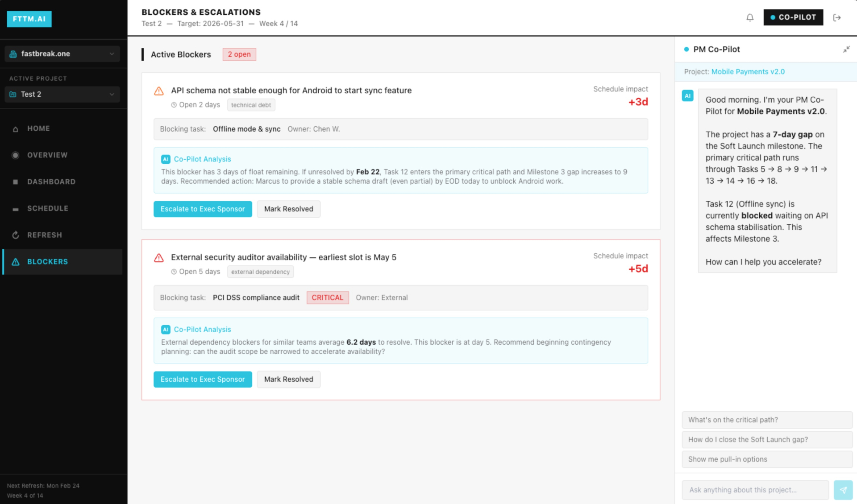857x504 pixels.
Task: Open OVERVIEW from the sidebar
Action: click(62, 155)
